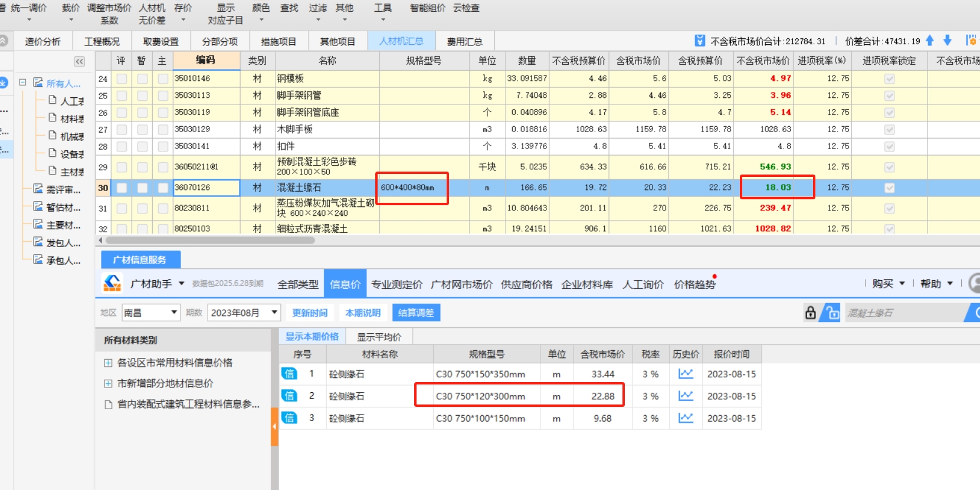The width and height of the screenshot is (980, 490).
Task: Open price history chart for C30 750*100*150mm
Action: [x=686, y=418]
